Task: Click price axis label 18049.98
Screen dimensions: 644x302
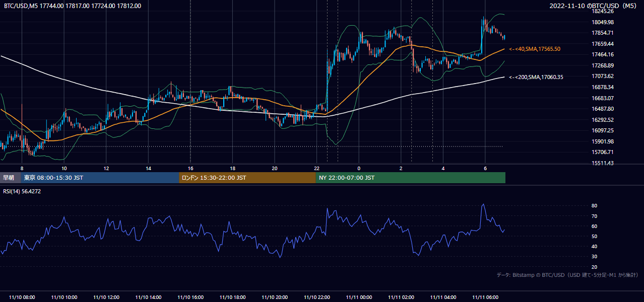Action: 603,22
